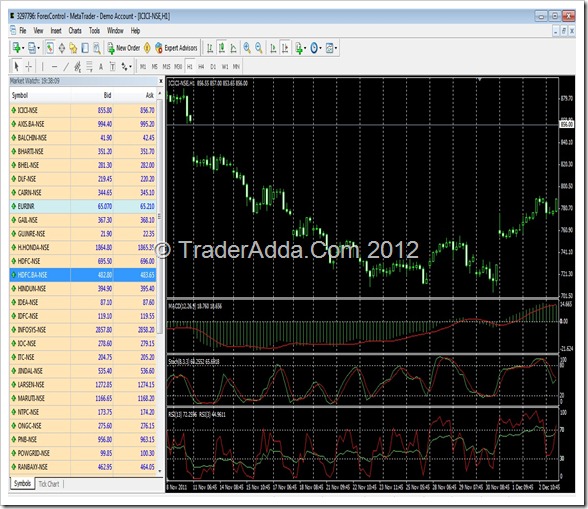Select the Text tool (A)
This screenshot has height=509, width=588.
click(100, 67)
